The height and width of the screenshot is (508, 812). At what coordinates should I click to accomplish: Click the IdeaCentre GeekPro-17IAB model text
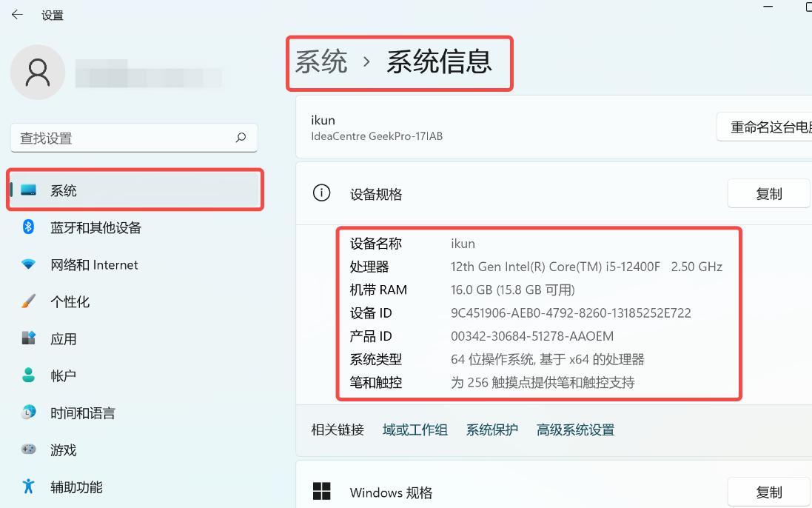click(377, 136)
